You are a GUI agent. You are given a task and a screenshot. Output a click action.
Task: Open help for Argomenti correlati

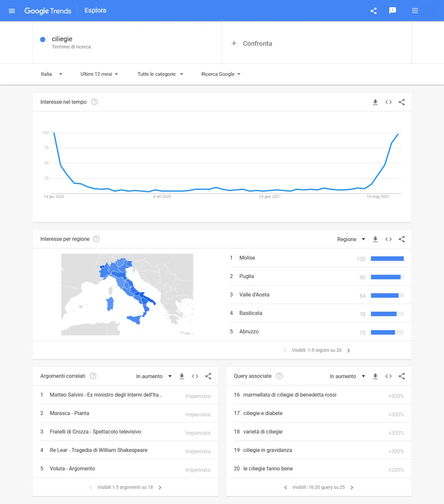(93, 376)
